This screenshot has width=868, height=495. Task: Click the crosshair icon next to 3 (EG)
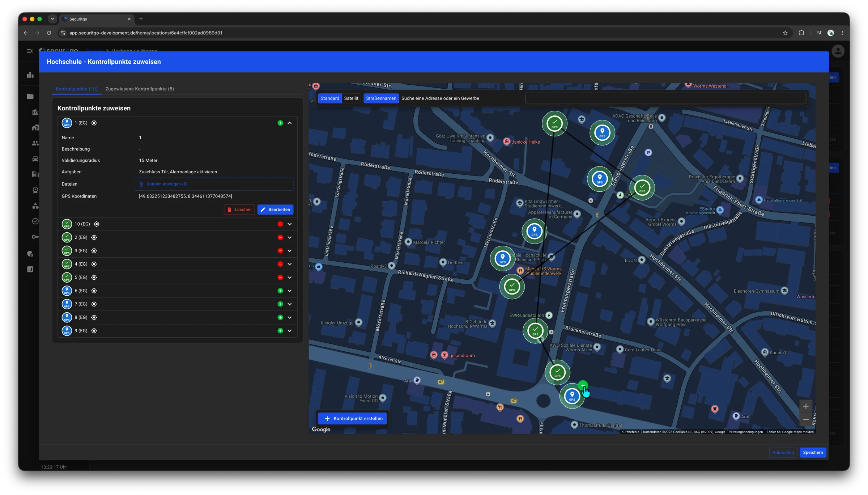click(x=94, y=251)
